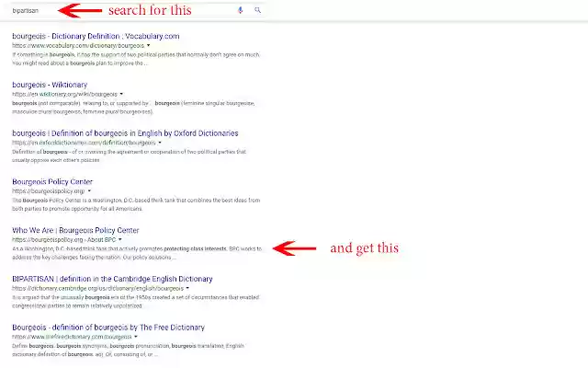Click the snippet starting 'The Bourgeois Policy Center is a Washington'

tap(136, 204)
